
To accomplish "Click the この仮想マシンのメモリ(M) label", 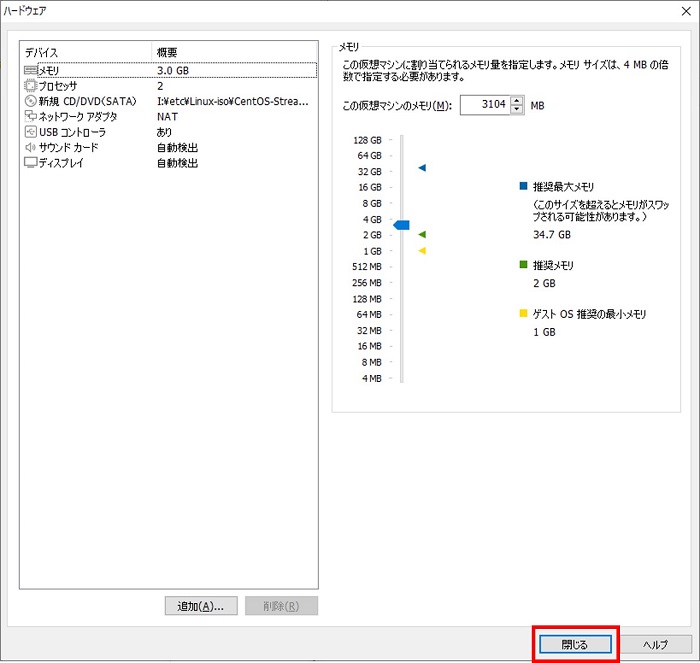I will tap(397, 105).
